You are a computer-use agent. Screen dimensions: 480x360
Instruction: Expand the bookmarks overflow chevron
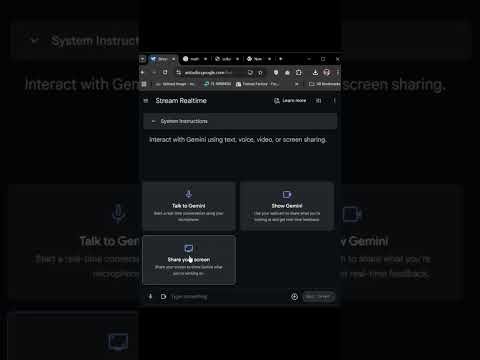pos(297,84)
